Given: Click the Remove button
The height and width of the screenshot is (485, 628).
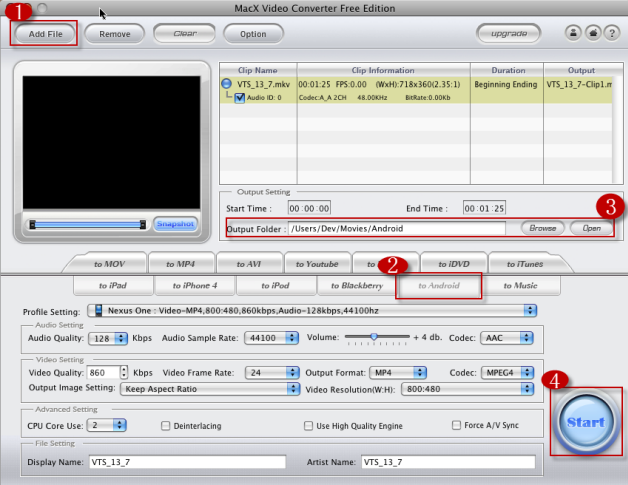Looking at the screenshot, I should [115, 34].
